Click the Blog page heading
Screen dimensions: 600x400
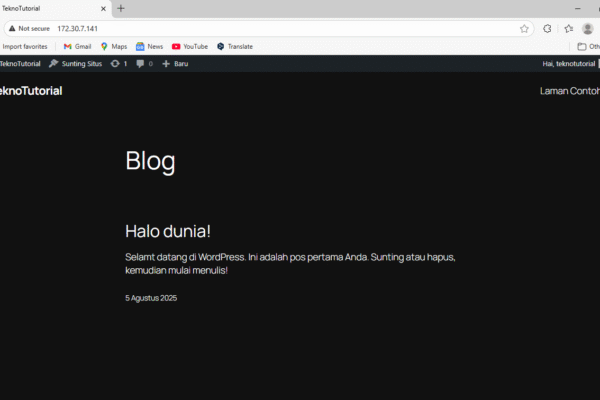pos(150,161)
